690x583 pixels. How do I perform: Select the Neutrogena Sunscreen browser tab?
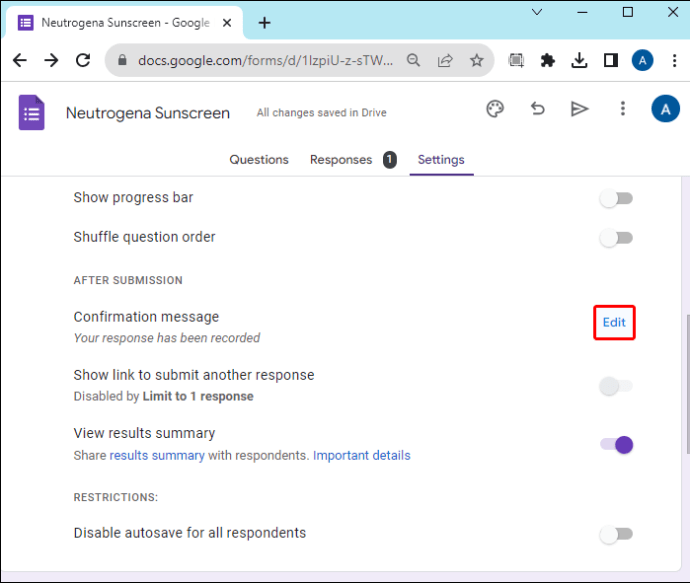(125, 23)
